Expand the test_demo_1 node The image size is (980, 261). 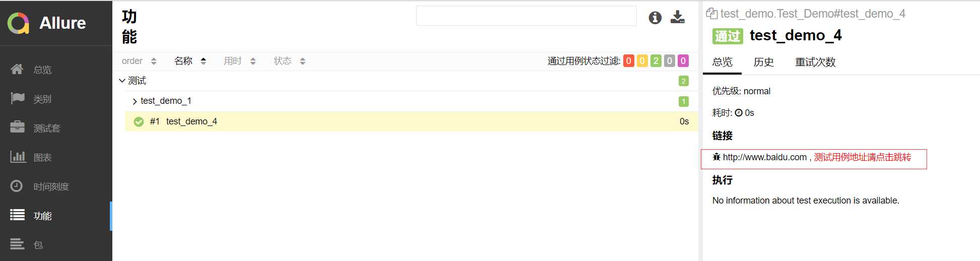135,101
